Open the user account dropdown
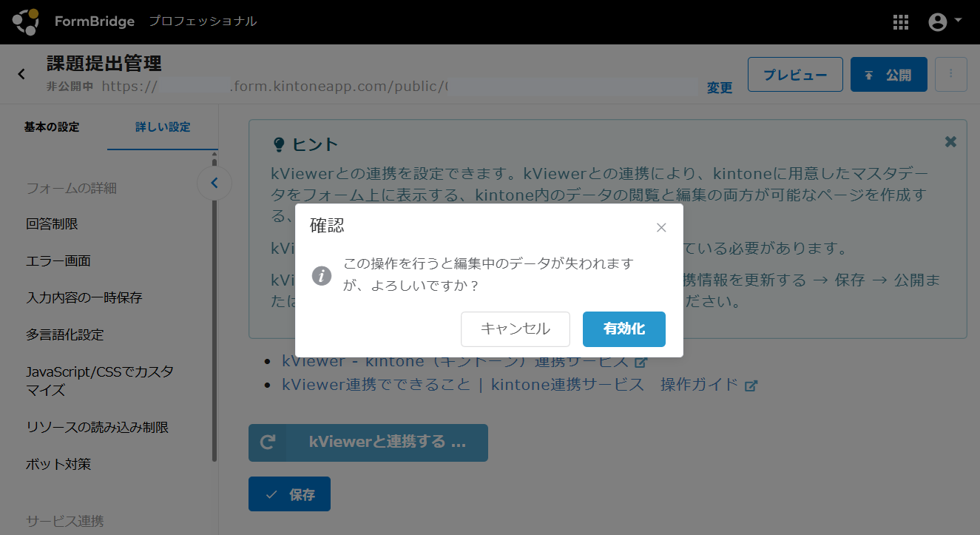Image resolution: width=980 pixels, height=535 pixels. click(x=944, y=22)
